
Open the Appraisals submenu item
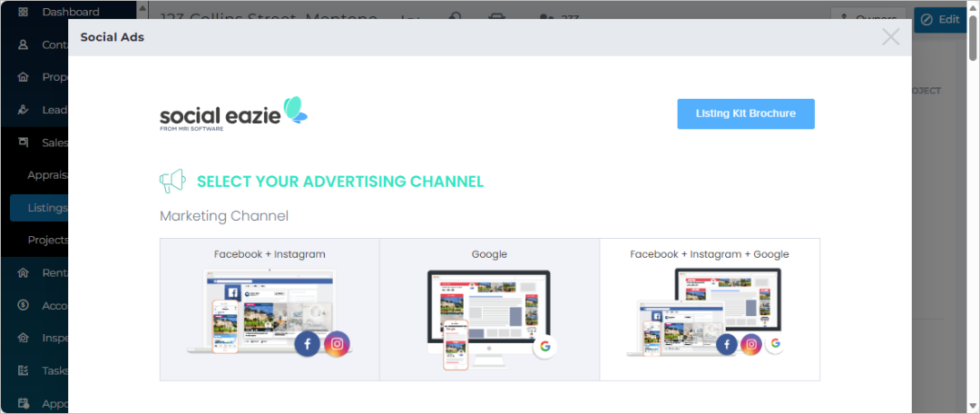coord(47,175)
